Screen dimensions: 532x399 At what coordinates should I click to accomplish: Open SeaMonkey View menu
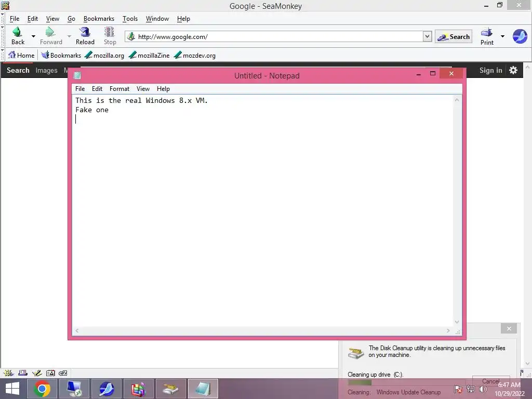coord(52,19)
